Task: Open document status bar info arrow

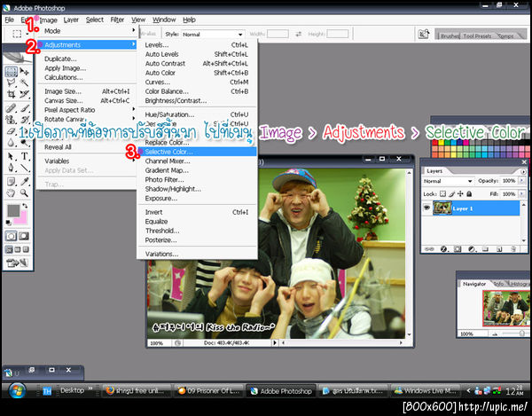Action: point(275,342)
